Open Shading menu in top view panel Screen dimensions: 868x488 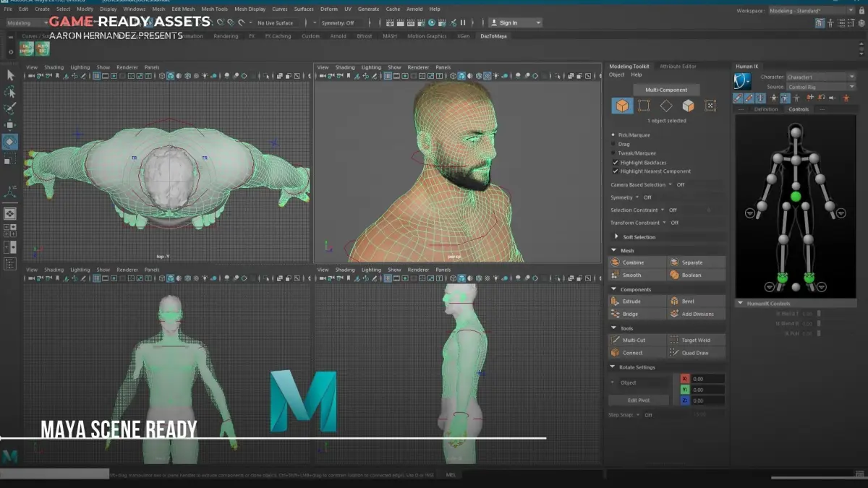tap(54, 67)
